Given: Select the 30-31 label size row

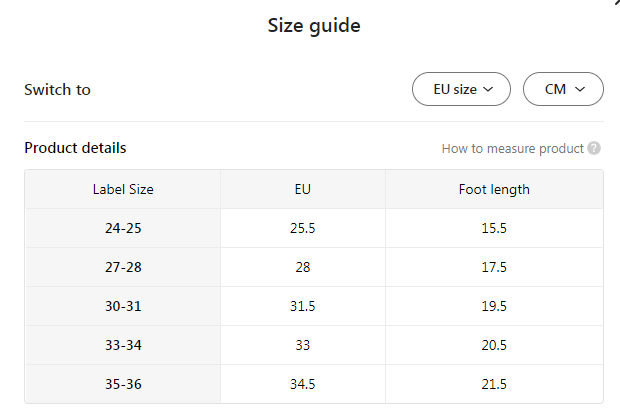Looking at the screenshot, I should pyautogui.click(x=123, y=306).
